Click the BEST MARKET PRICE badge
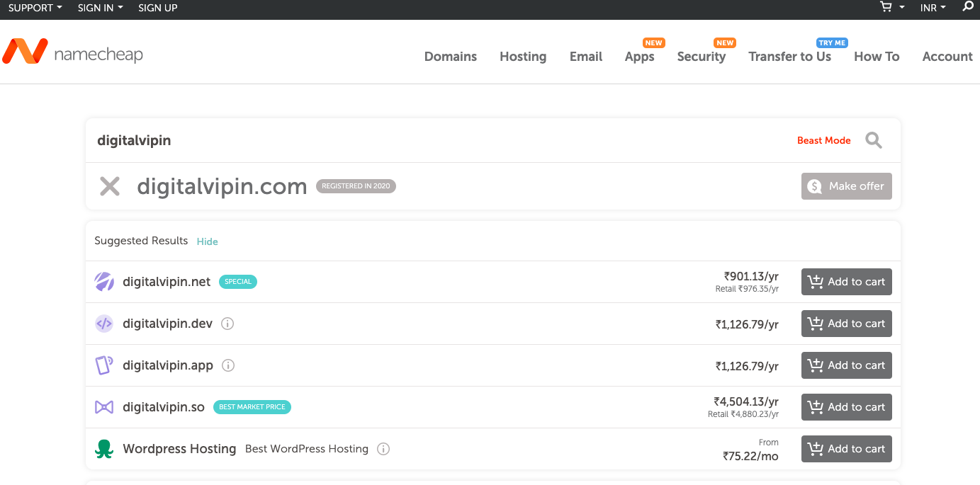Image resolution: width=980 pixels, height=485 pixels. pyautogui.click(x=252, y=407)
